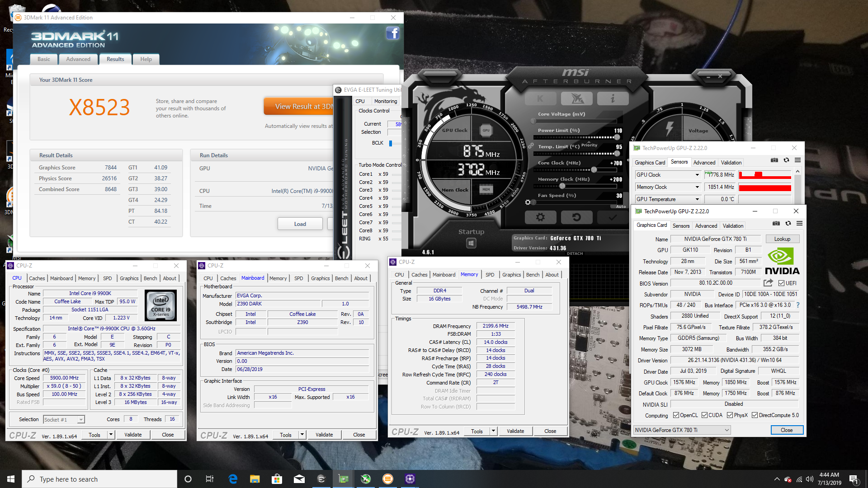Click BIOS share/export icon in GPU-Z
This screenshot has width=868, height=488.
pyautogui.click(x=768, y=283)
